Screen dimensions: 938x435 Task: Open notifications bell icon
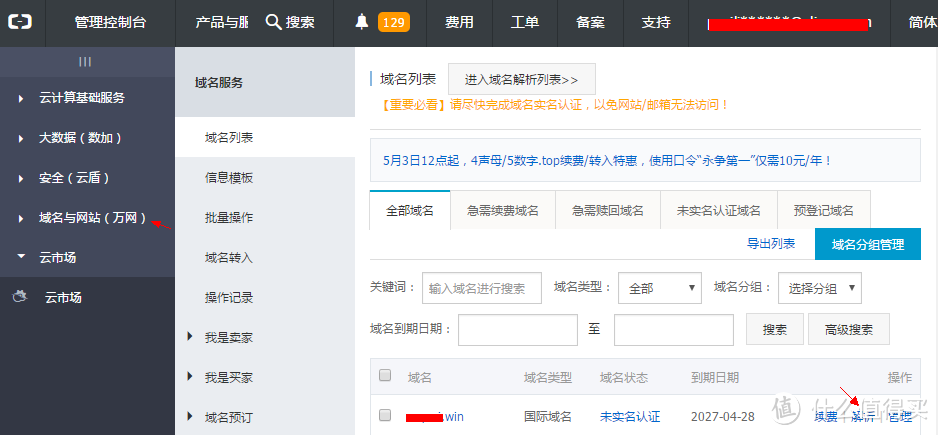tap(362, 23)
